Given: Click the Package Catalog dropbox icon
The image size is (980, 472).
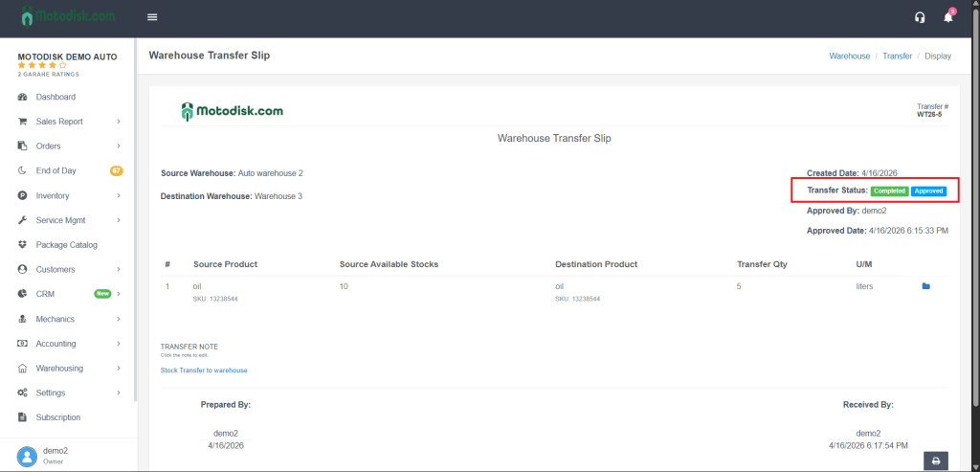Looking at the screenshot, I should 22,245.
